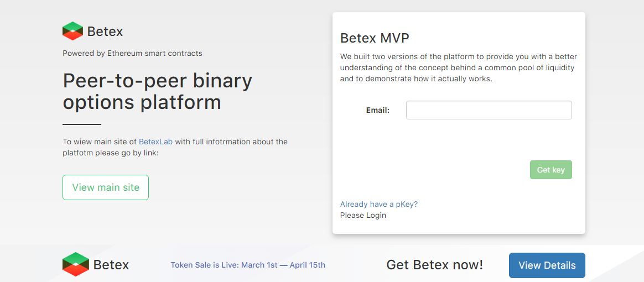Click the divider line under main heading
This screenshot has height=282, width=644.
82,124
